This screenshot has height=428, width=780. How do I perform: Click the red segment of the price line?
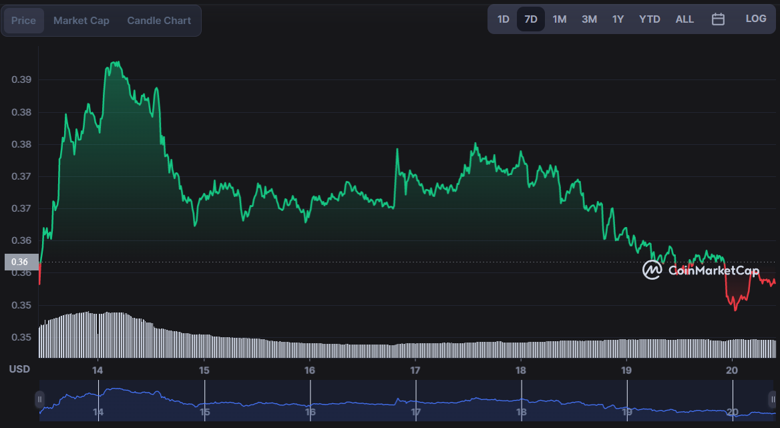(x=738, y=304)
